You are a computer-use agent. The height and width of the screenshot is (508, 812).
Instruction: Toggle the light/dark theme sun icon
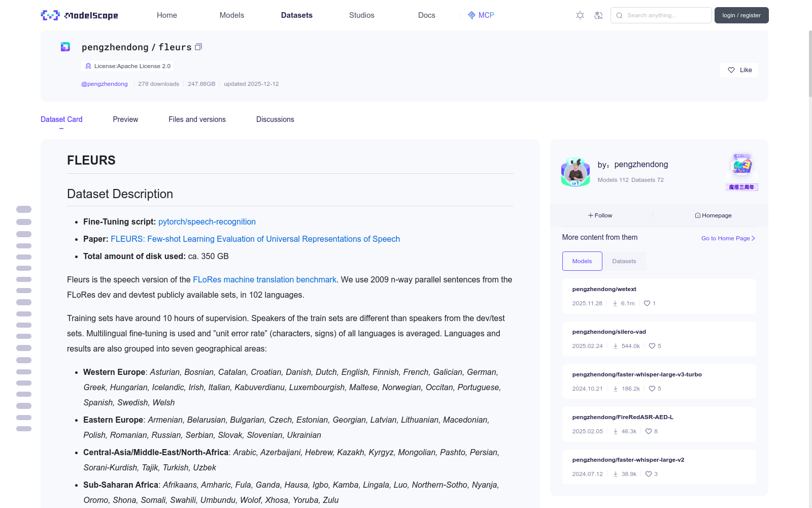point(580,15)
